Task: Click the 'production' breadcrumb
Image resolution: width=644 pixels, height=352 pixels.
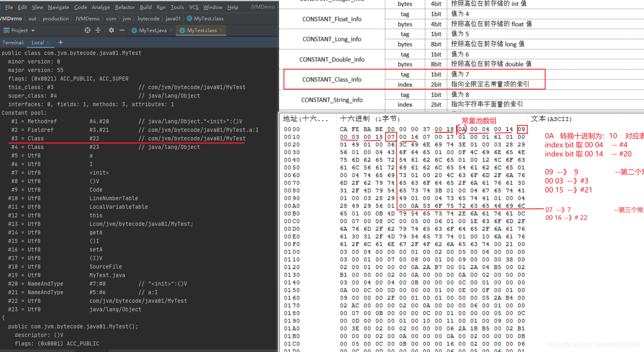Action: coord(56,18)
